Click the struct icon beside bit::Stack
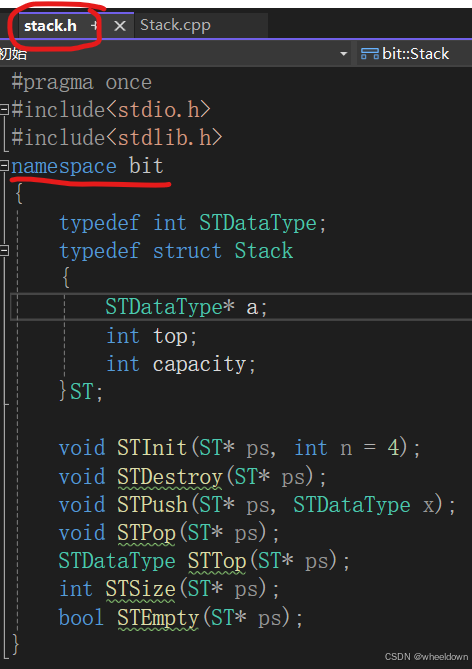Viewport: 472px width, 669px height. coord(370,54)
